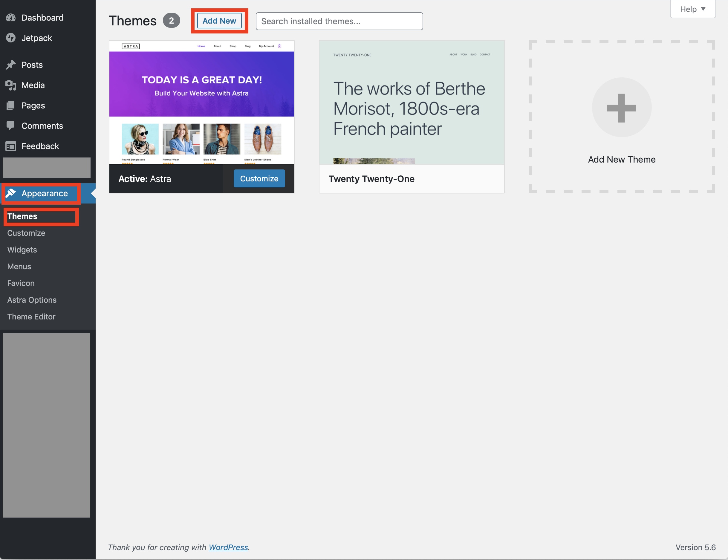
Task: Click the Twenty Twenty-One theme name
Action: pos(372,179)
